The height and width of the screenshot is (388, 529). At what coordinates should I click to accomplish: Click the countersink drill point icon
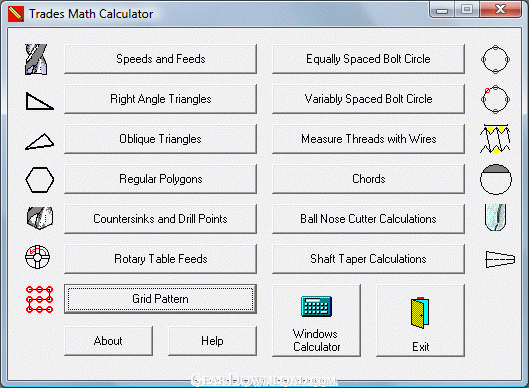coord(40,218)
